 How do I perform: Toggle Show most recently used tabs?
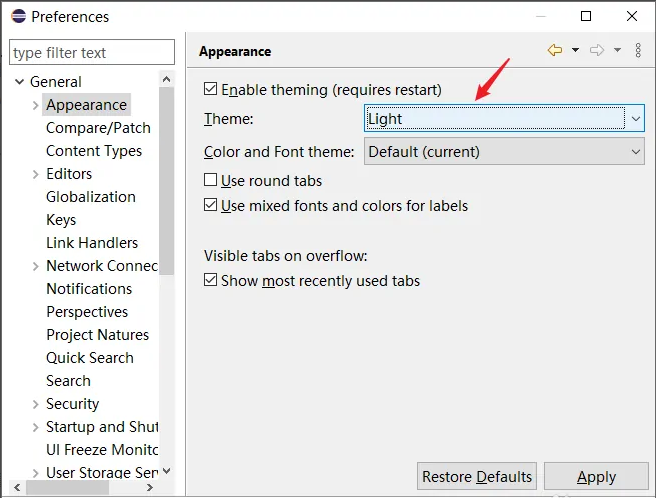(211, 281)
